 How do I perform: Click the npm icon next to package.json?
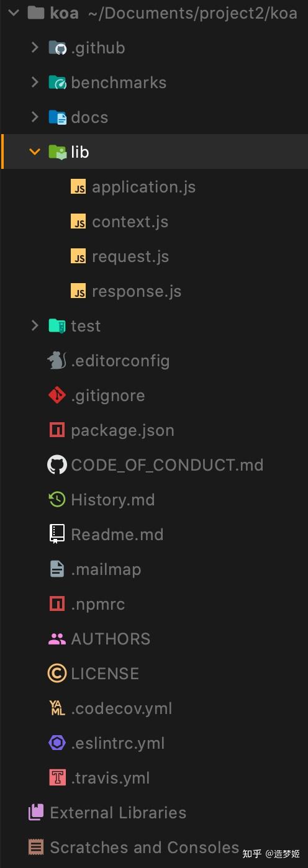pos(57,430)
